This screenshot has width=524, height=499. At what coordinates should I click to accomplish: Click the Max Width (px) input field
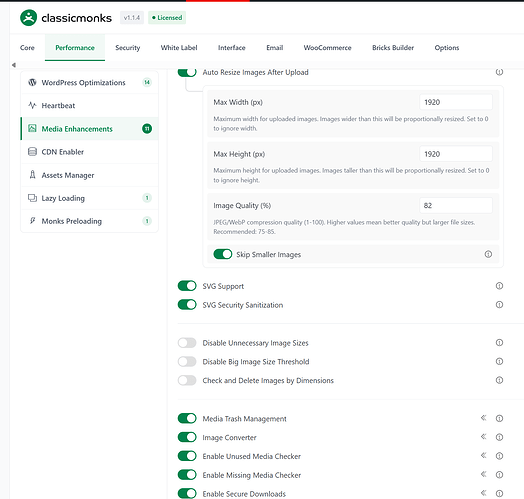click(456, 102)
